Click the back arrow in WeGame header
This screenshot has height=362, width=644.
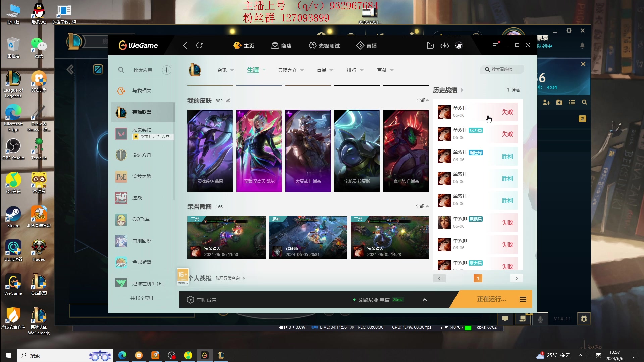click(185, 45)
